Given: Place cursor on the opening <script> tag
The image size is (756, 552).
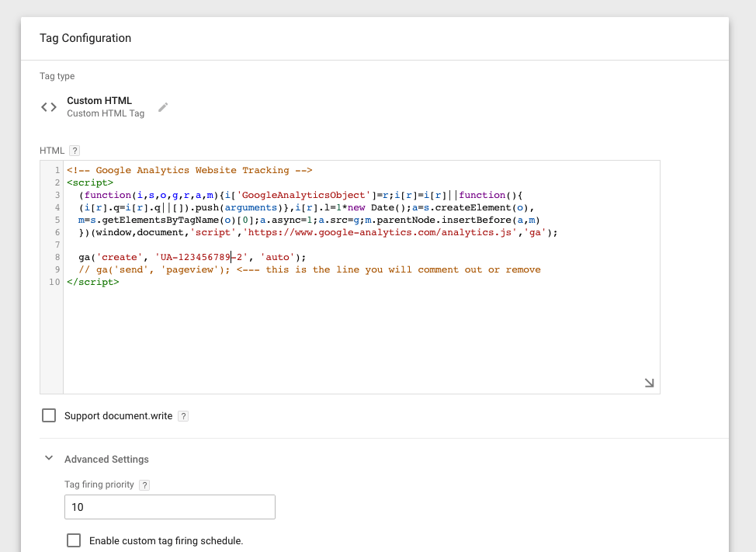Looking at the screenshot, I should (90, 182).
